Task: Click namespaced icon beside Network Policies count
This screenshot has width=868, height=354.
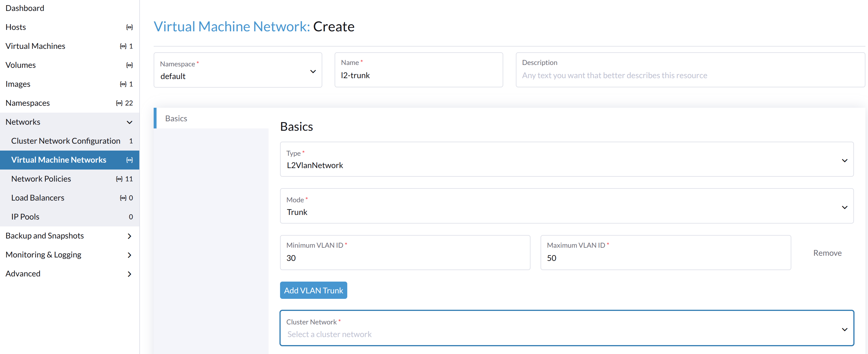Action: click(x=119, y=179)
